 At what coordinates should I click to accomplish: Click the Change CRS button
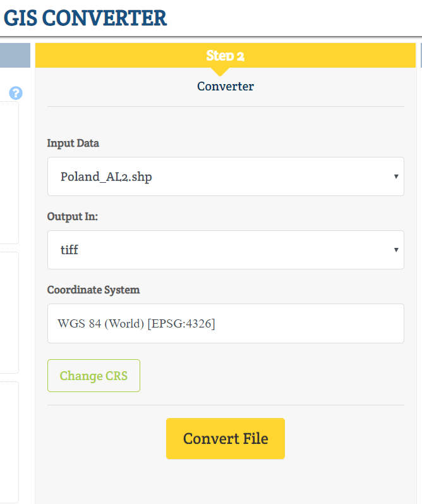click(x=93, y=376)
